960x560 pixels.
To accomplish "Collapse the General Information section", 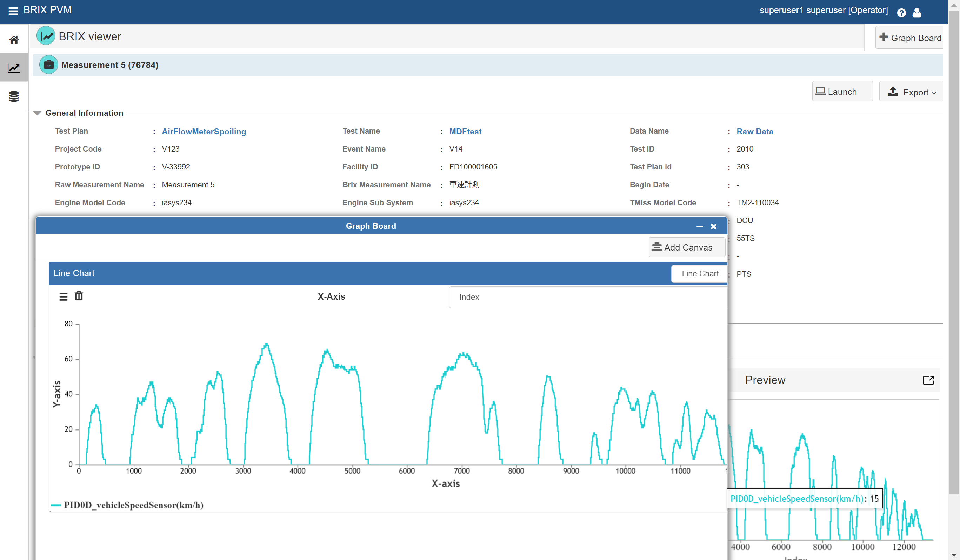I will click(37, 113).
